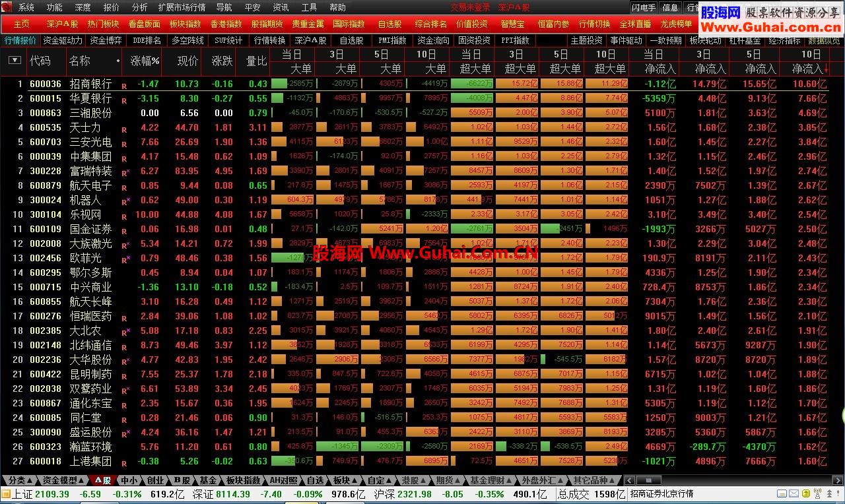
Task: Open the 扩展市场行情 menu
Action: click(182, 8)
